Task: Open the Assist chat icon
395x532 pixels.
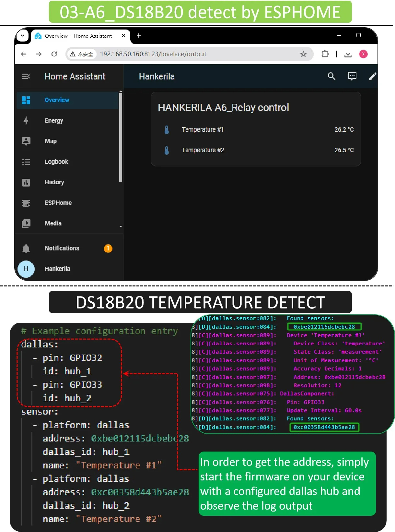Action: [352, 76]
